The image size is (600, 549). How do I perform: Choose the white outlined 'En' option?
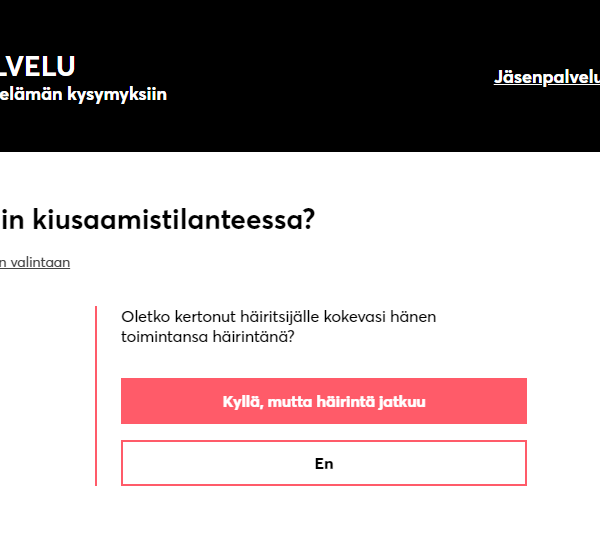click(x=324, y=463)
